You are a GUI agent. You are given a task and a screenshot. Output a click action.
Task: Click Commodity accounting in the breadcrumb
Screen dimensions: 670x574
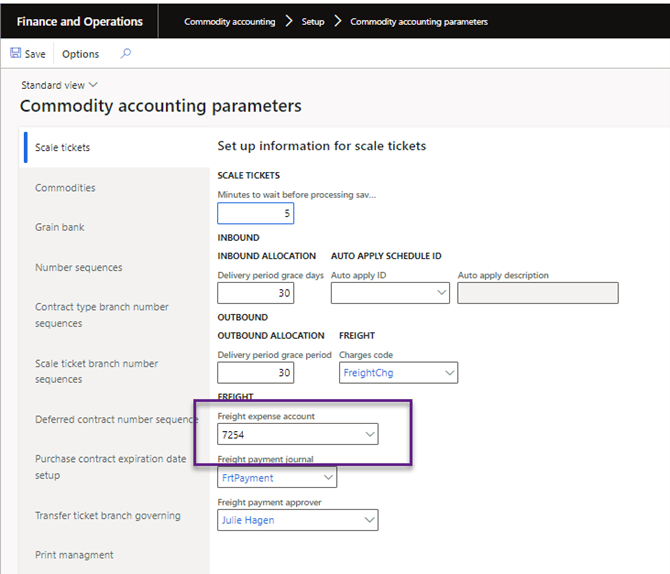coord(229,22)
